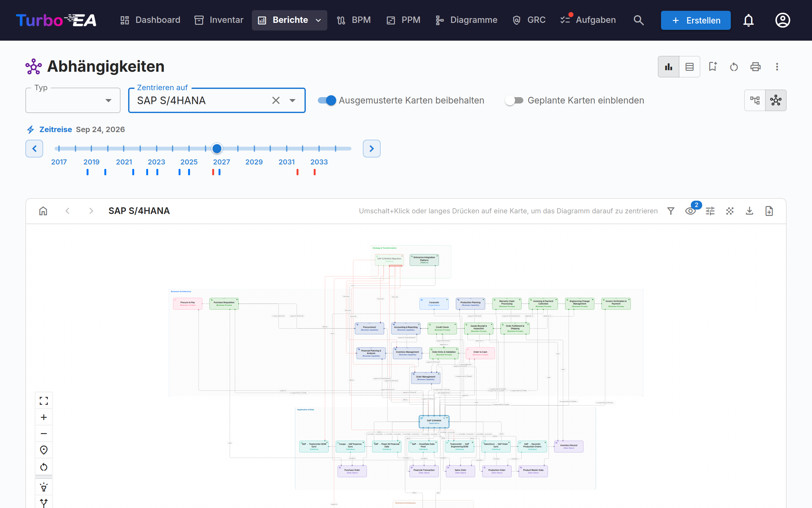
Task: Open diagram filter
Action: click(671, 211)
